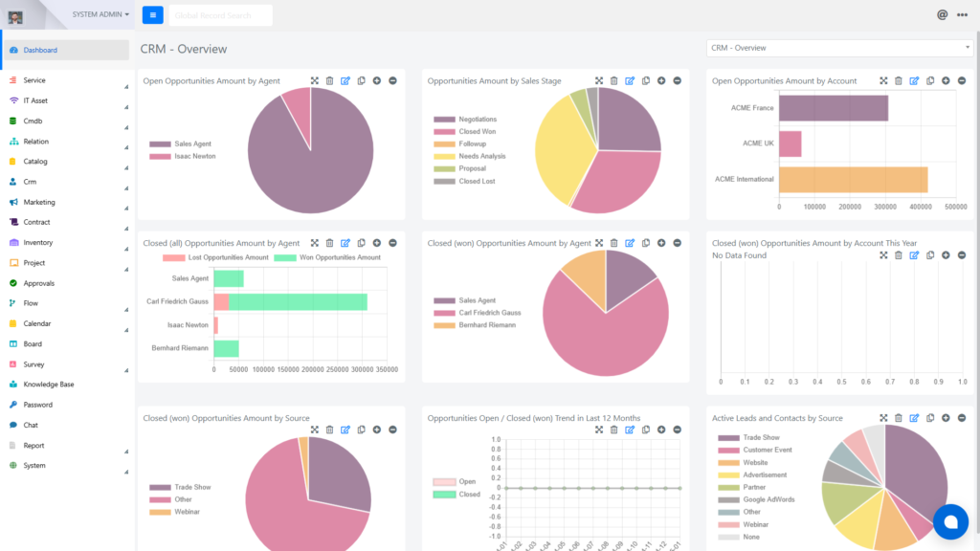
Task: Click minus icon on Active Leads and Contacts widget
Action: click(962, 418)
